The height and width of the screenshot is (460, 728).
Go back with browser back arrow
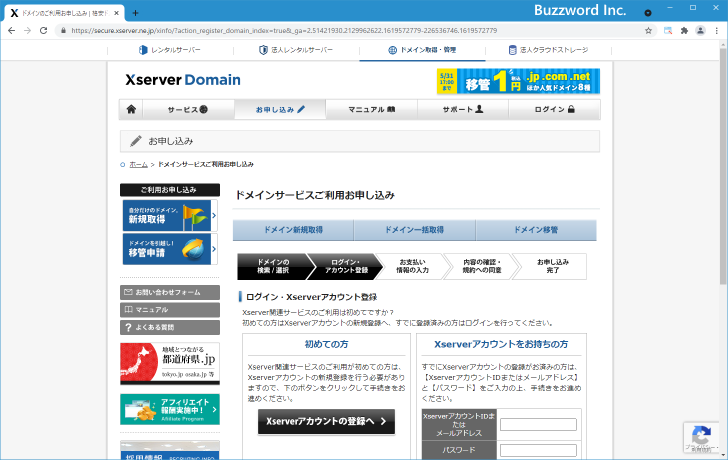coord(12,31)
